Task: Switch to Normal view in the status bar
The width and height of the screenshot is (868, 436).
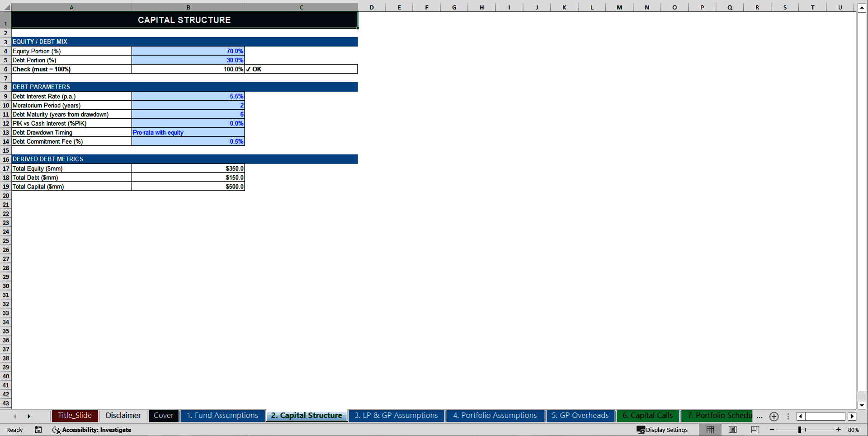Action: pyautogui.click(x=709, y=430)
